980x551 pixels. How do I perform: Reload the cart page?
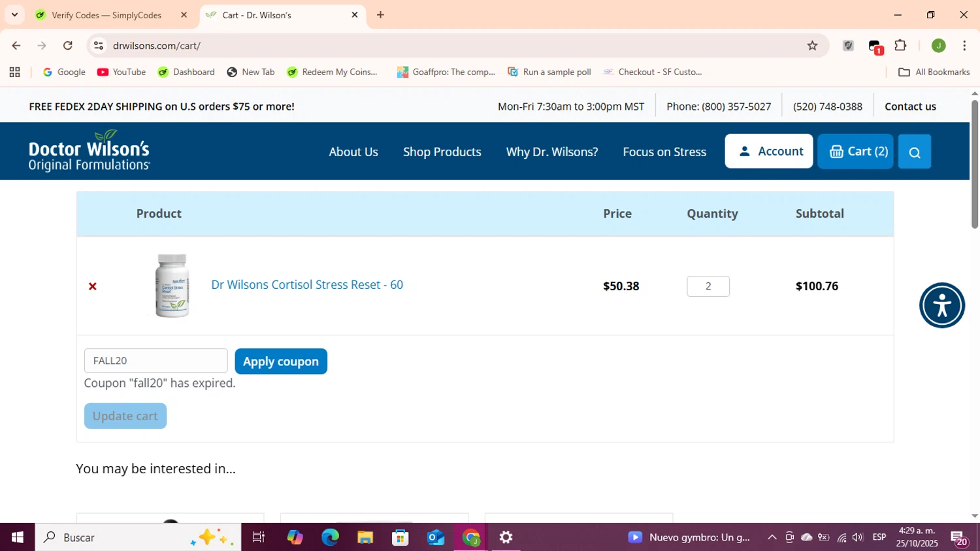(67, 46)
